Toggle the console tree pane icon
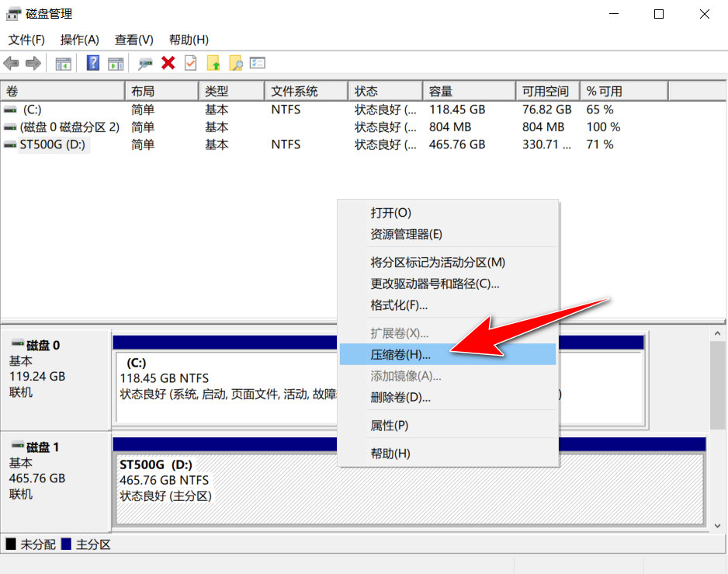Viewport: 728px width, 574px height. 63,63
